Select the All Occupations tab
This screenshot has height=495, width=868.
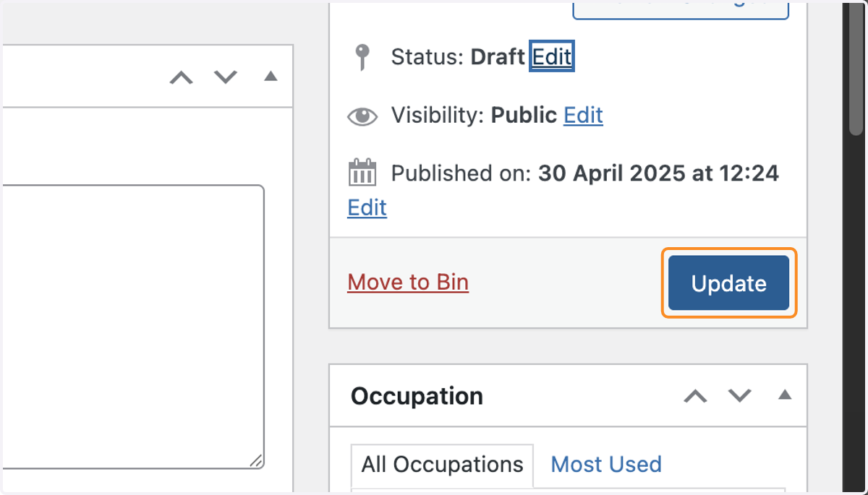coord(442,465)
